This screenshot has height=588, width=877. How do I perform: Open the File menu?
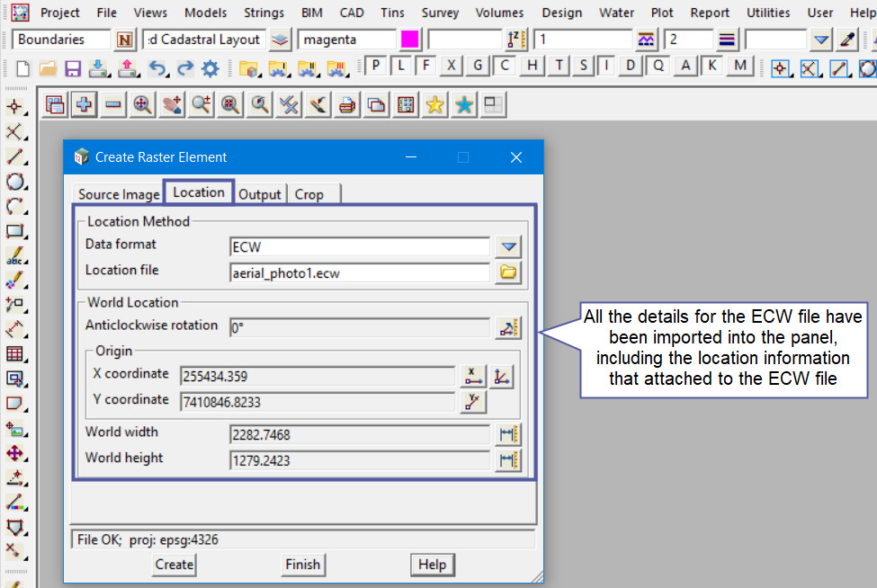click(x=106, y=13)
